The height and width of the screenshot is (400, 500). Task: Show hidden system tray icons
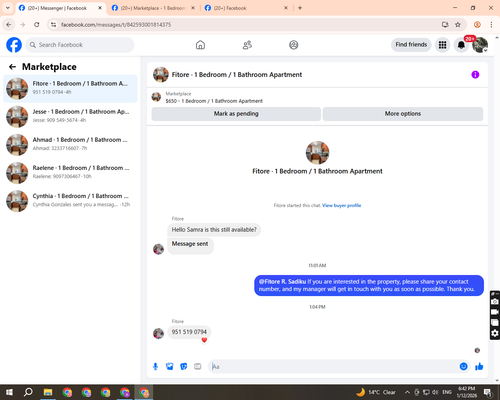tap(407, 392)
